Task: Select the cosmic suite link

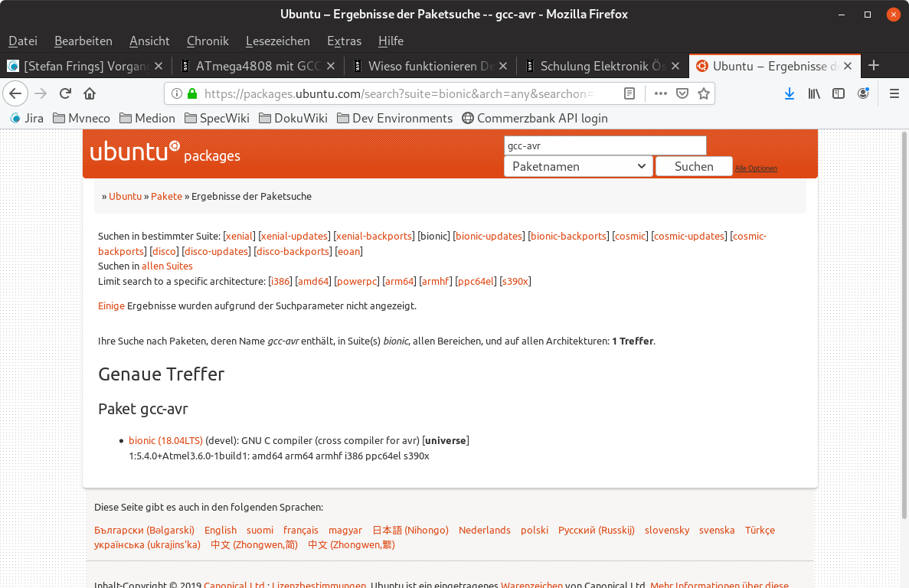Action: [x=630, y=237]
